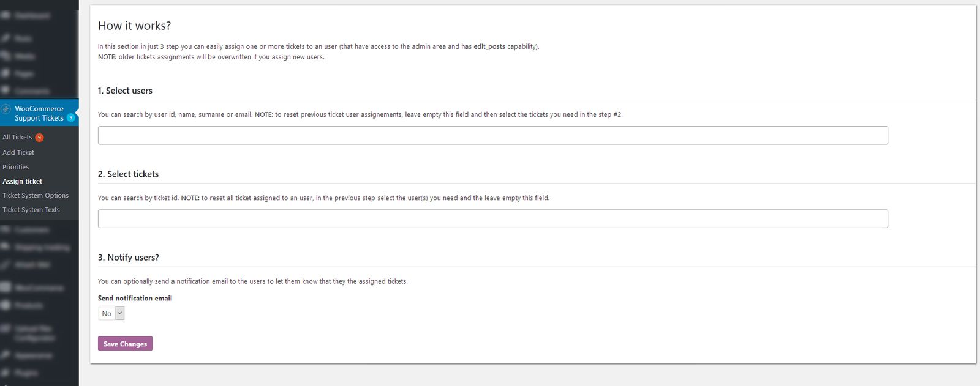This screenshot has height=386, width=980.
Task: Click the red badge next to All Tickets
Action: coord(39,138)
